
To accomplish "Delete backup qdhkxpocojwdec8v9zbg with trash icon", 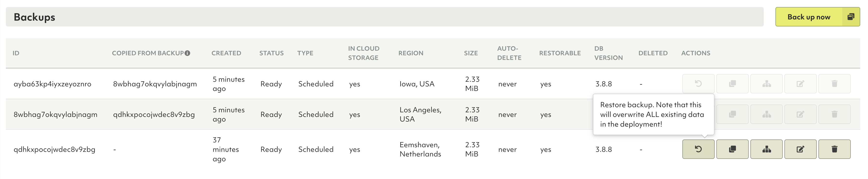I will click(834, 149).
